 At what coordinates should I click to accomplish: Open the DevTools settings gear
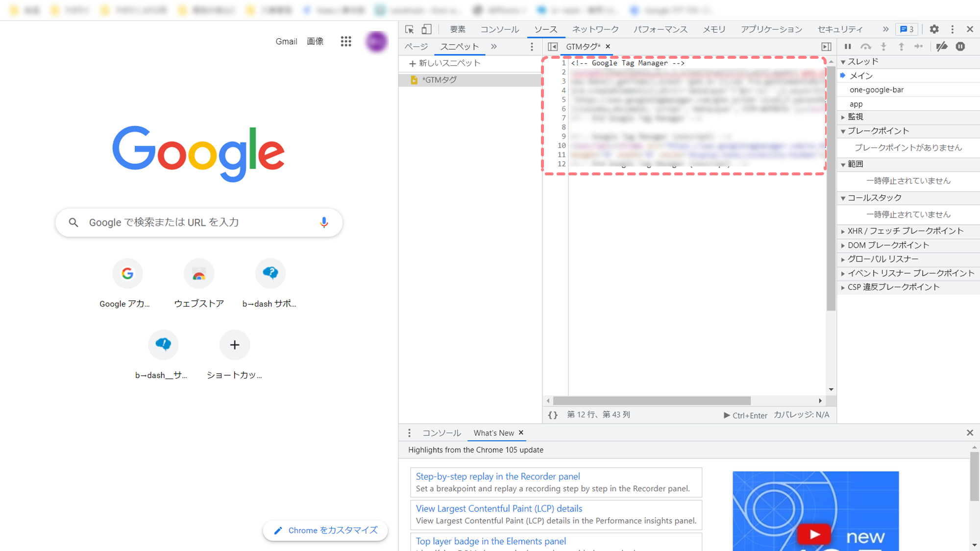(934, 29)
